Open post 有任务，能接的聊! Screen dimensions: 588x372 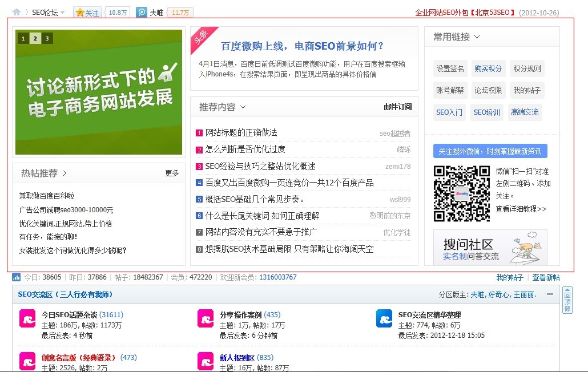tap(49, 237)
